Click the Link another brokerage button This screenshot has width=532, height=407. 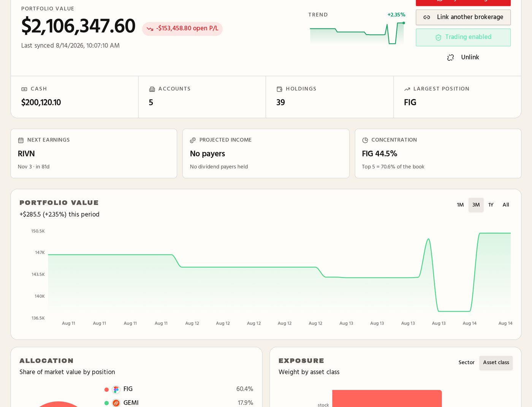tap(463, 17)
